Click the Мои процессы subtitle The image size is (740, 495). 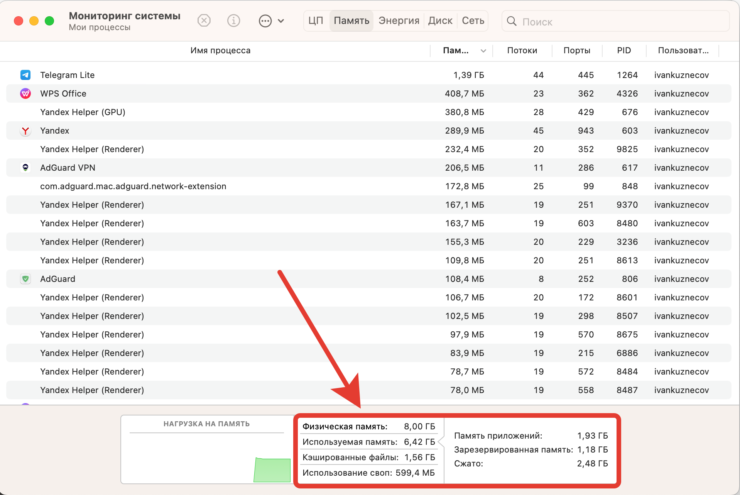[x=99, y=27]
